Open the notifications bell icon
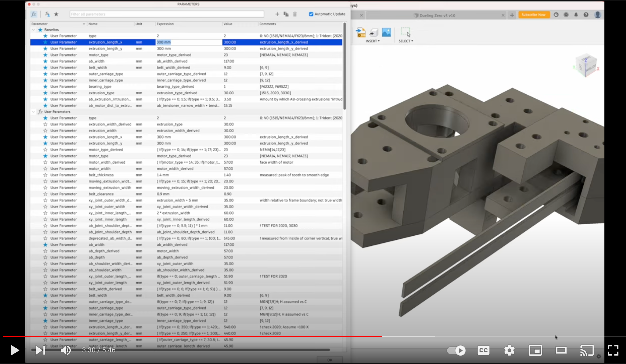The width and height of the screenshot is (626, 364). coord(576,15)
